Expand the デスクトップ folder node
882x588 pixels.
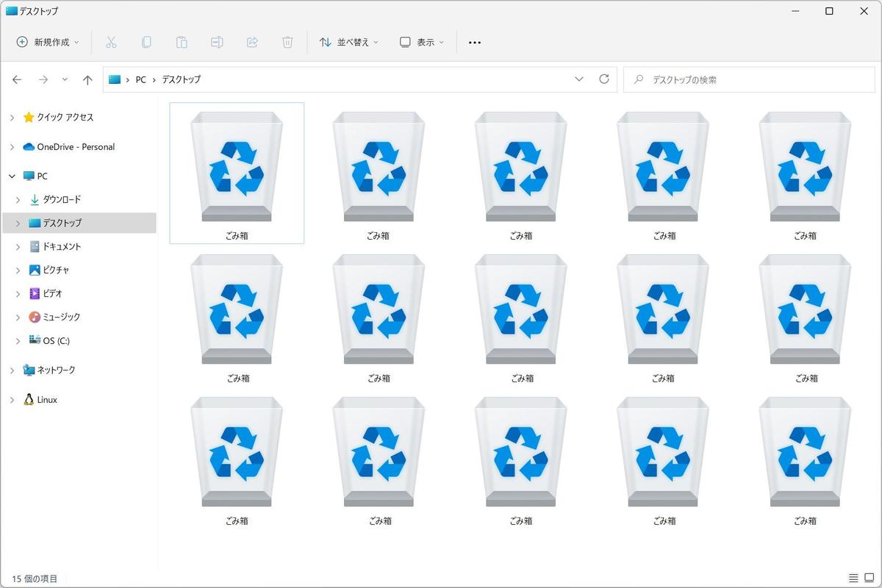(18, 223)
